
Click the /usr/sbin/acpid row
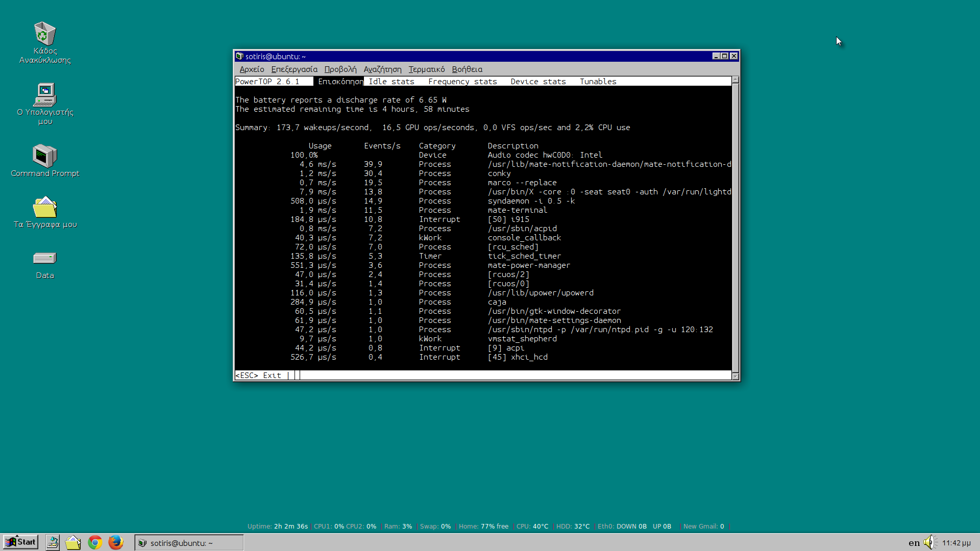[483, 229]
